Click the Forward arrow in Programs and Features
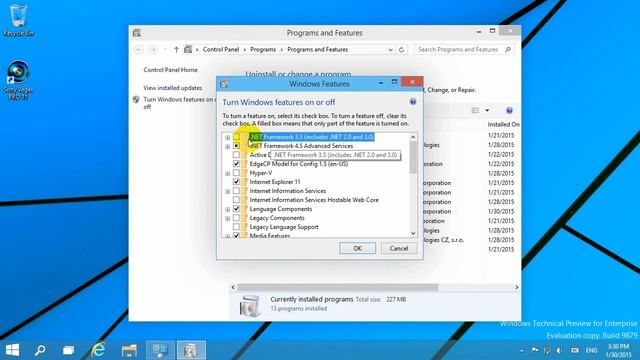The width and height of the screenshot is (640, 360). click(153, 49)
